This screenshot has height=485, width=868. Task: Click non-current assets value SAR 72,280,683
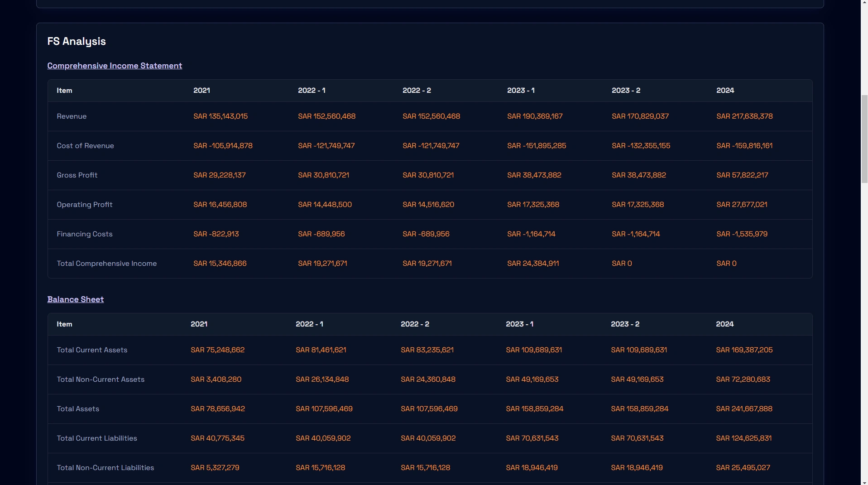point(743,379)
